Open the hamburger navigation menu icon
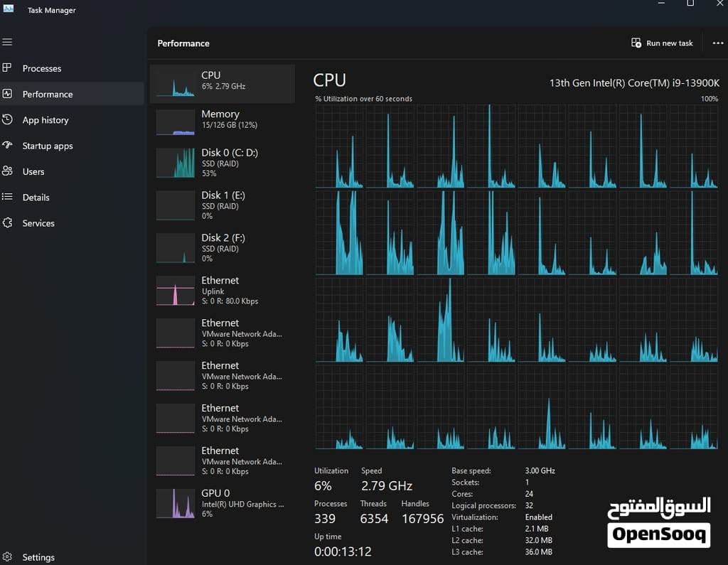The height and width of the screenshot is (565, 728). pyautogui.click(x=7, y=42)
